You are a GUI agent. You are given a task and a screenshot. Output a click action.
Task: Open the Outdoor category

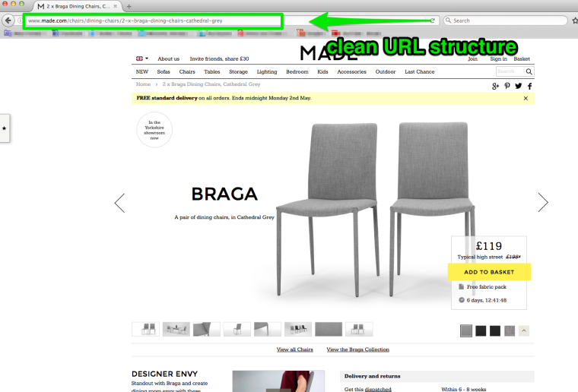pyautogui.click(x=386, y=71)
